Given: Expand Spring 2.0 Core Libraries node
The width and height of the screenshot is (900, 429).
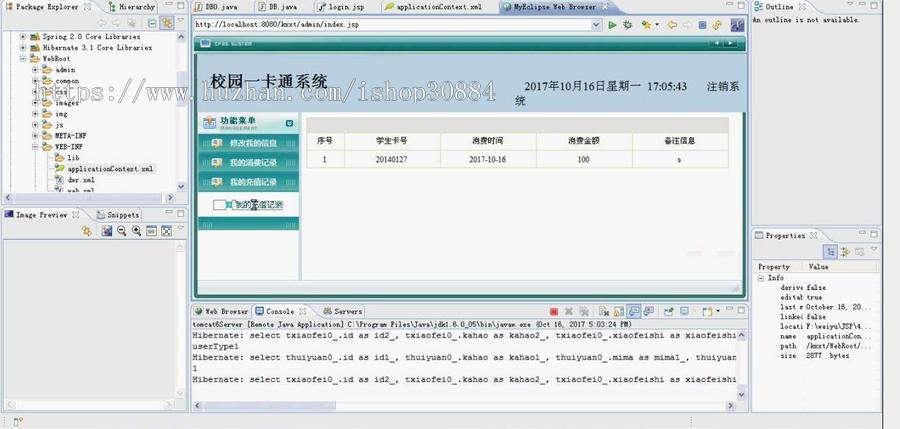Looking at the screenshot, I should (x=23, y=37).
